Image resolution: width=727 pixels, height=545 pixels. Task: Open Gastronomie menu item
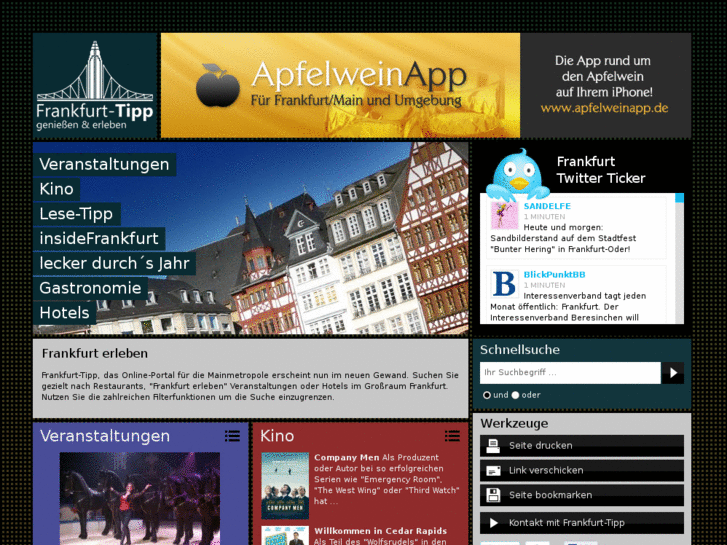pyautogui.click(x=90, y=288)
